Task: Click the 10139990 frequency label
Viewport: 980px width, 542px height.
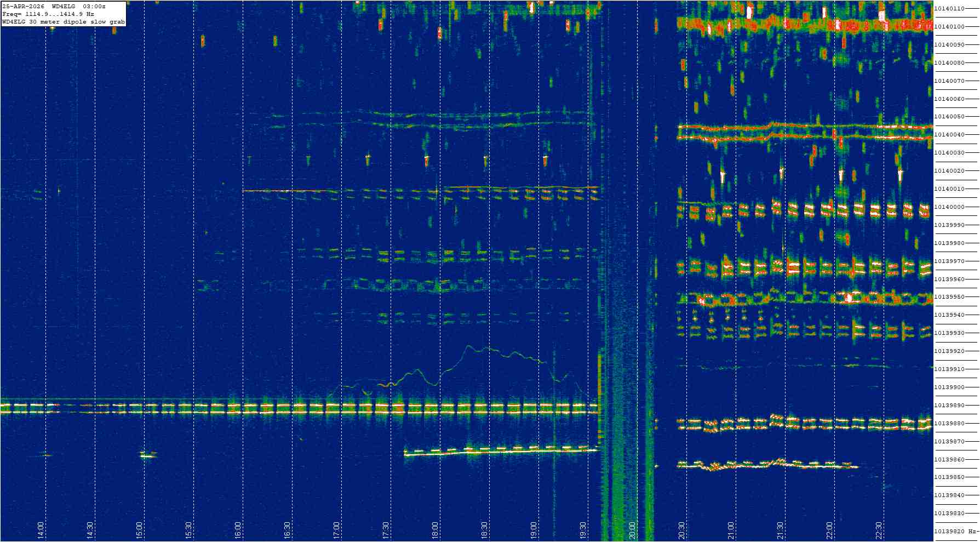Action: click(x=949, y=225)
